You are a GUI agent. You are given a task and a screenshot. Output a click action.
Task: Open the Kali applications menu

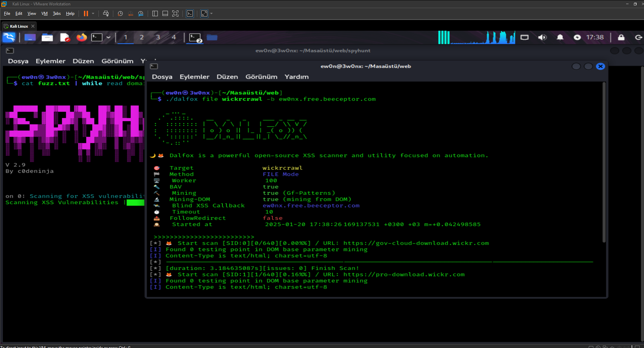click(x=9, y=37)
